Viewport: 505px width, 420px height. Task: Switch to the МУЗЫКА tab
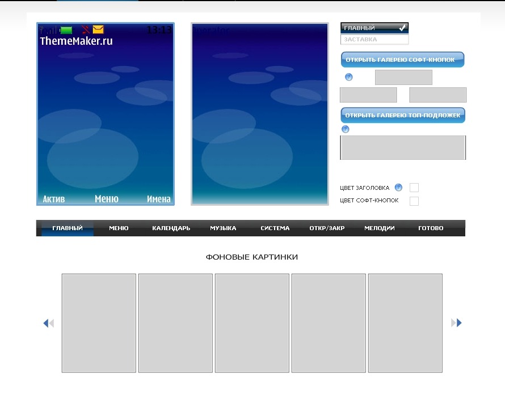[x=223, y=228]
